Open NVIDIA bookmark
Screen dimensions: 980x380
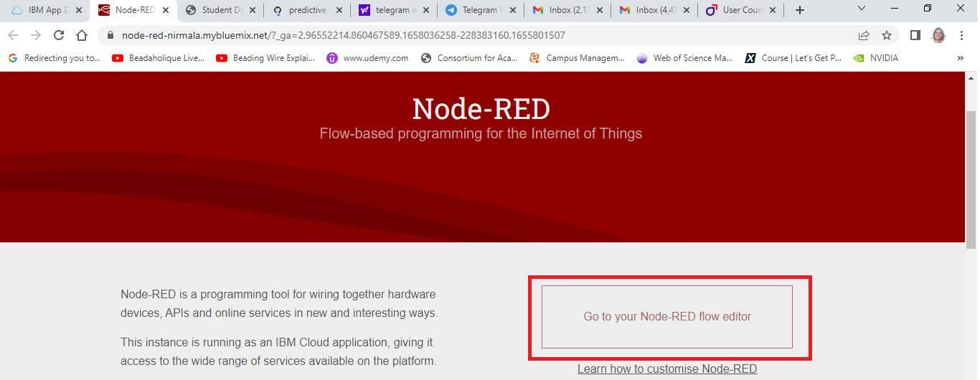tap(875, 58)
